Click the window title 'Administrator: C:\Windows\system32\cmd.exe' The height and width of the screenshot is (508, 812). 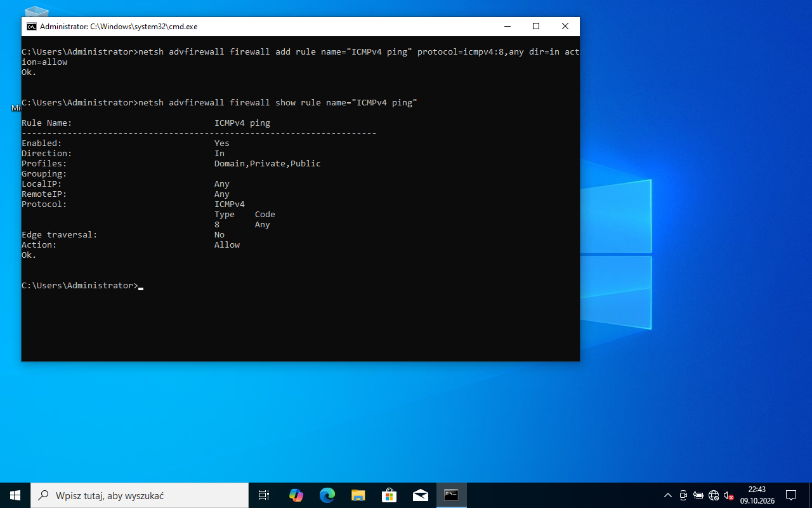[x=119, y=27]
